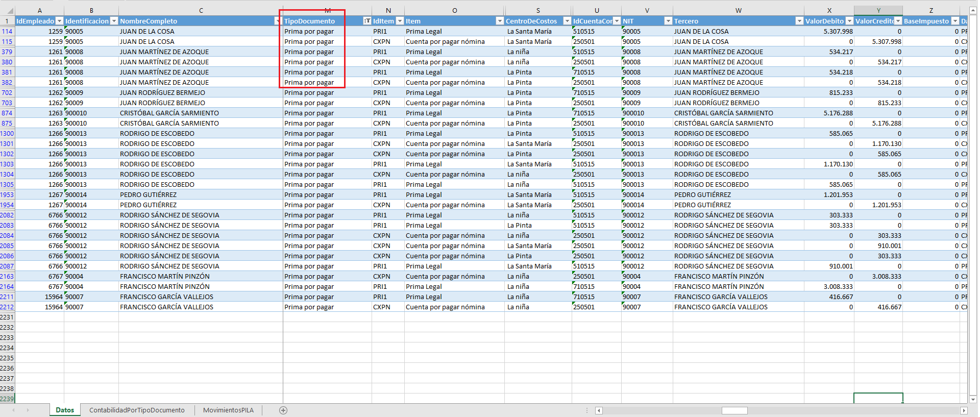Open the active filter button on TipoDocumento

click(x=367, y=21)
